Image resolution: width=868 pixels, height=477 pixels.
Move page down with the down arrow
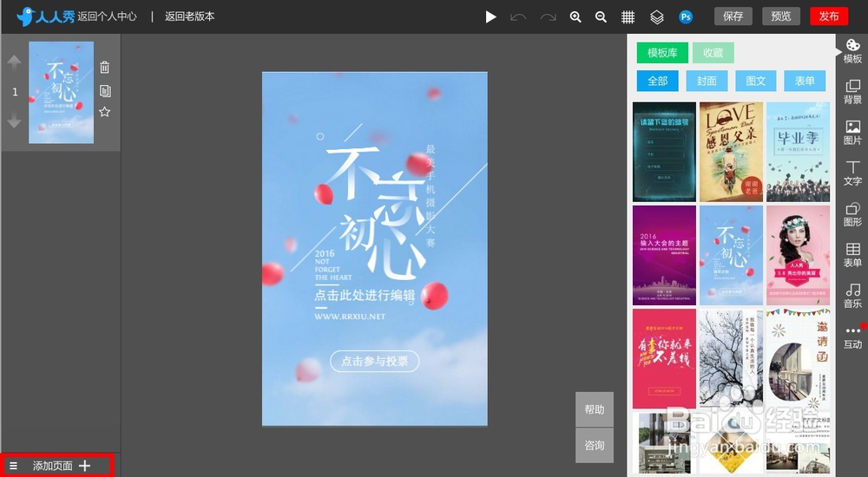pos(15,121)
